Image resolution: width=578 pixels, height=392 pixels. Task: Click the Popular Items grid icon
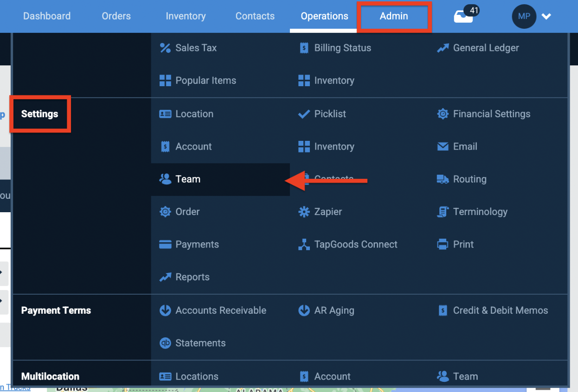pyautogui.click(x=165, y=81)
